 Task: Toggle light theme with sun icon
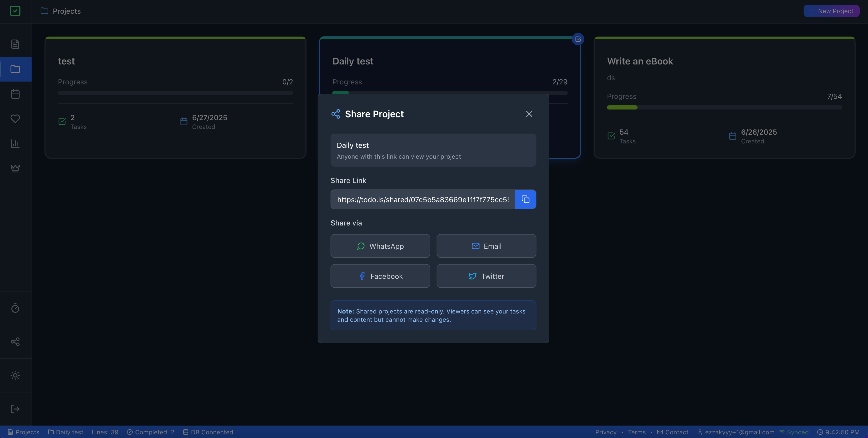pyautogui.click(x=15, y=375)
